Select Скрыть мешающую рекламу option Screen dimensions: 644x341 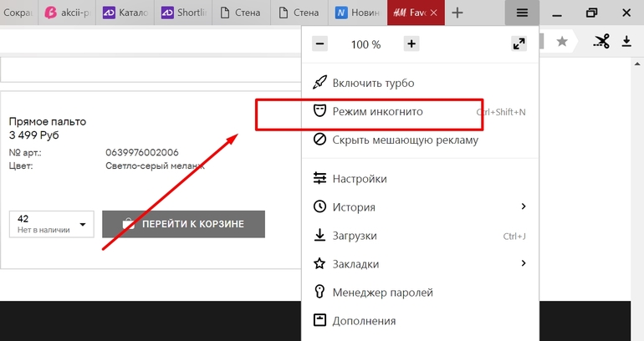(x=405, y=140)
